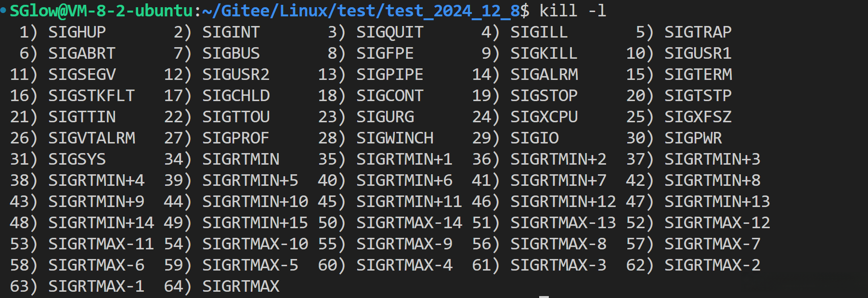868x298 pixels.
Task: Click the SIGTERM signal name
Action: click(x=698, y=75)
